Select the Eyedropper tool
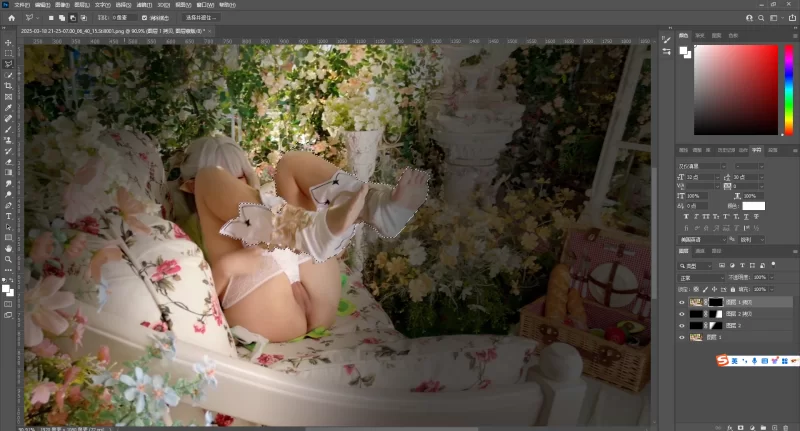The height and width of the screenshot is (431, 800). (8, 107)
